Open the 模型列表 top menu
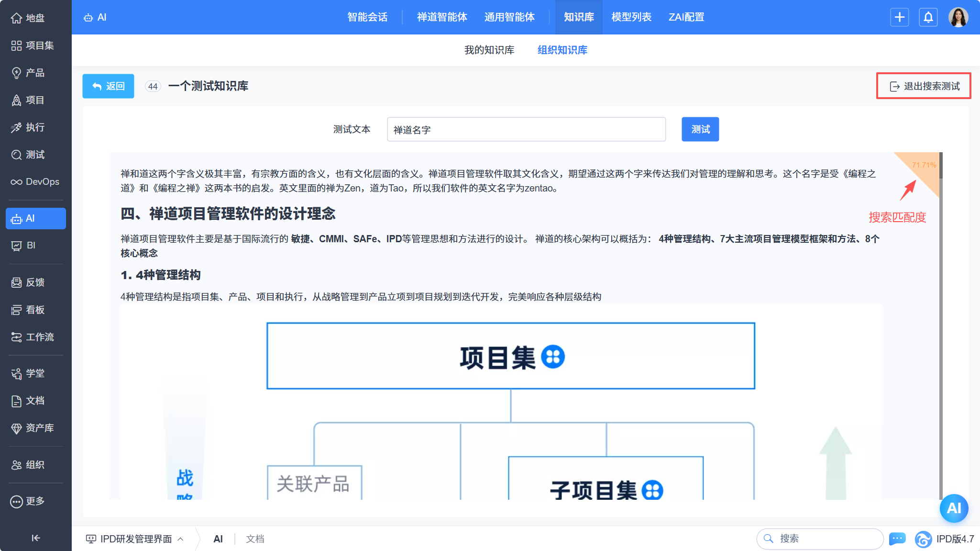Screen dimensions: 980x551 pos(631,17)
